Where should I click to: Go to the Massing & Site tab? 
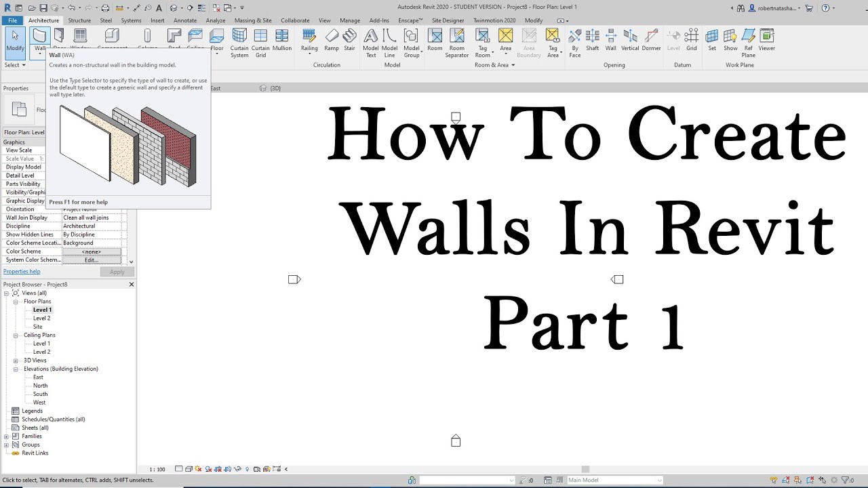tap(253, 20)
